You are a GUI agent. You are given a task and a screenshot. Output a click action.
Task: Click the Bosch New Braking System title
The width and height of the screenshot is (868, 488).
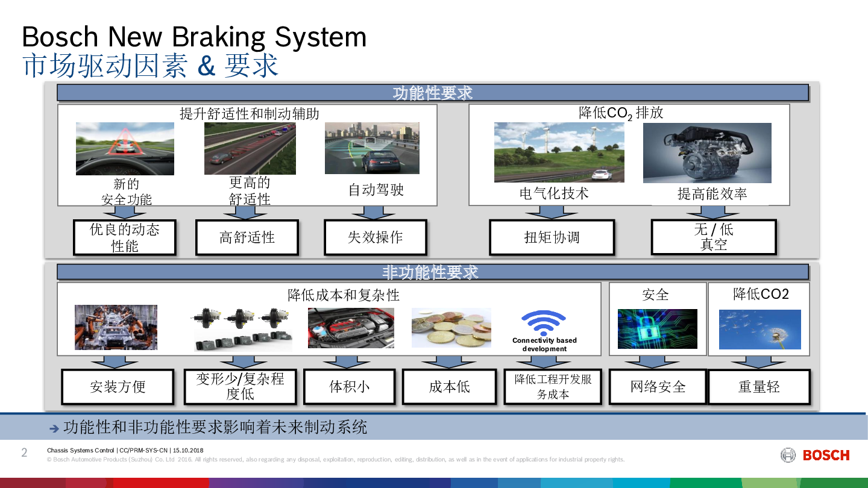point(194,37)
